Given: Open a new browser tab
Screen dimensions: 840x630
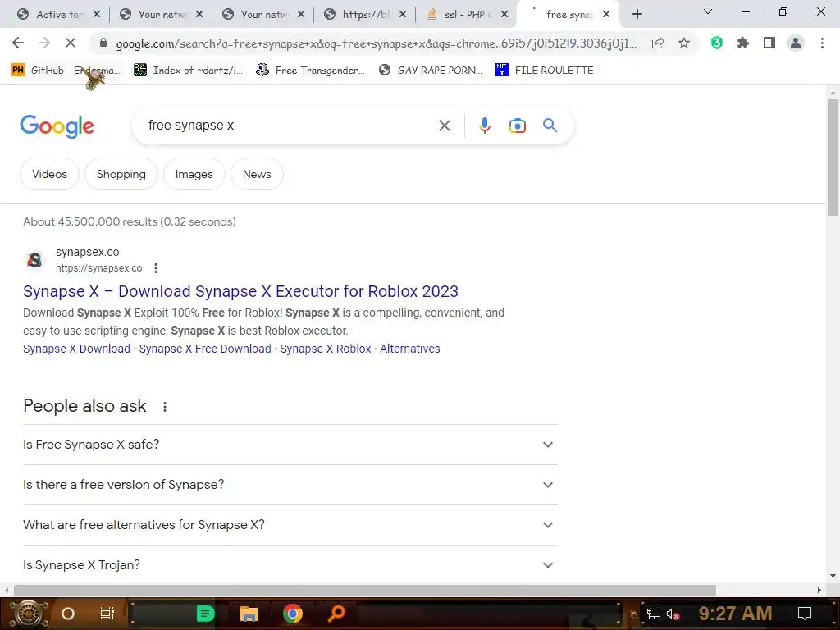Looking at the screenshot, I should point(637,14).
